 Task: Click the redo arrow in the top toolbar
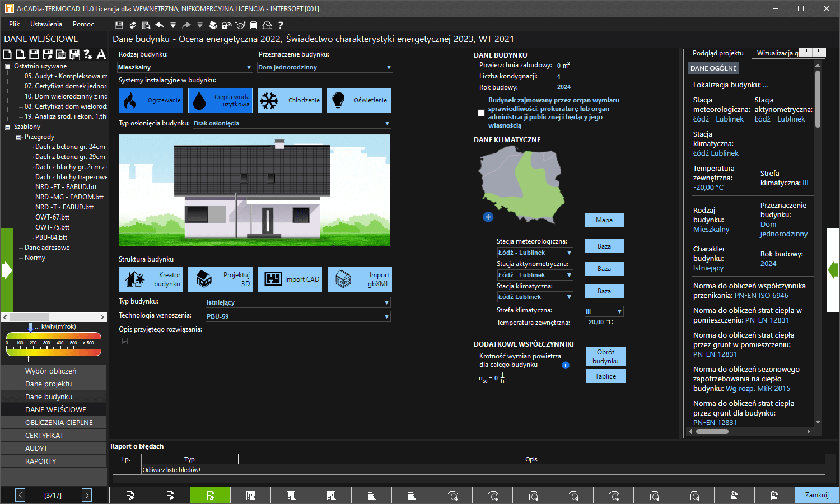click(186, 25)
